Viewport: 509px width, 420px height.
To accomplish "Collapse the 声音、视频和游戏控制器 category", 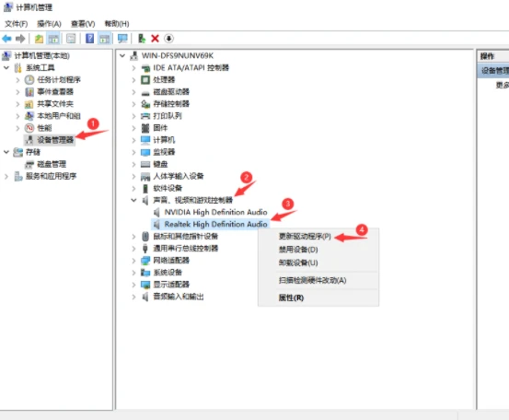I will pos(133,200).
